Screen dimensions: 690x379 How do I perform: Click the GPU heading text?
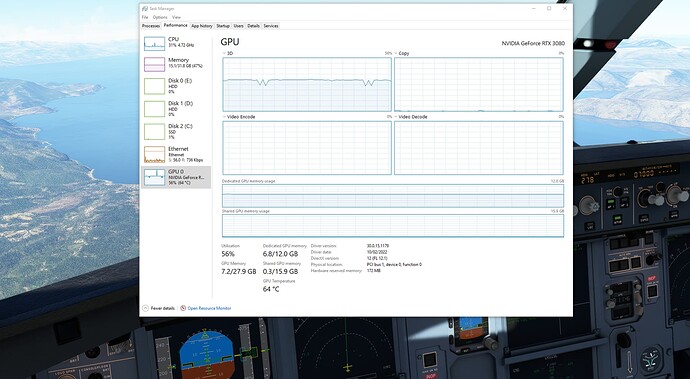click(230, 42)
